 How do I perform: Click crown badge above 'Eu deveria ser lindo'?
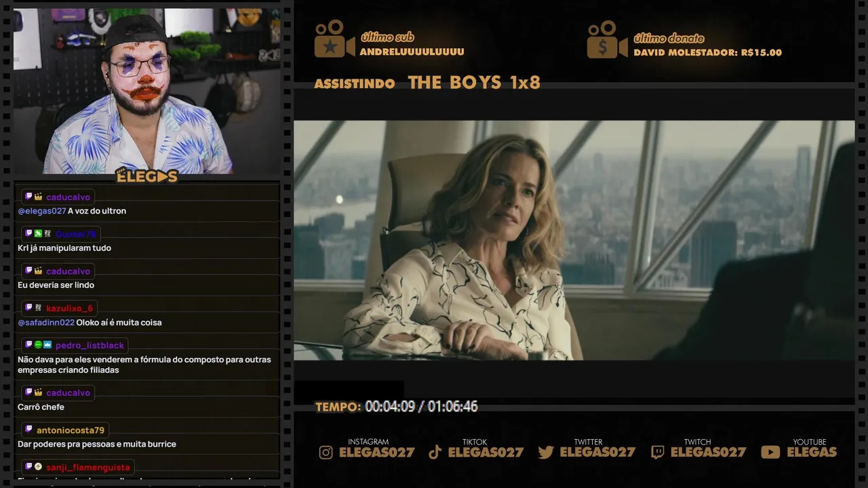[x=38, y=270]
